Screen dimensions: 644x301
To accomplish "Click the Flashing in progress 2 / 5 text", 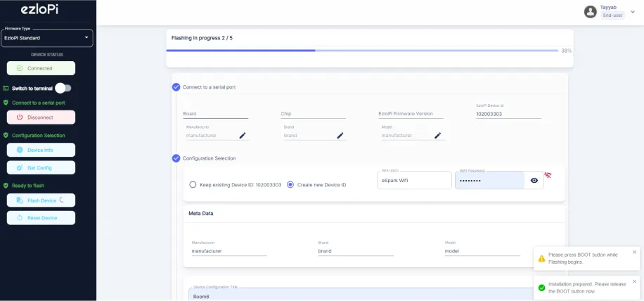I will pos(202,38).
